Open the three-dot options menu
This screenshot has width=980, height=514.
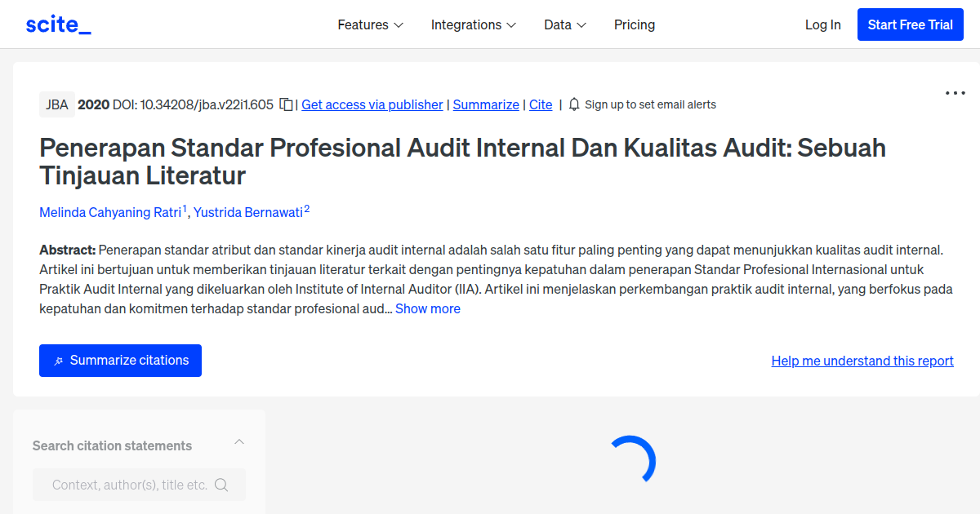(954, 93)
